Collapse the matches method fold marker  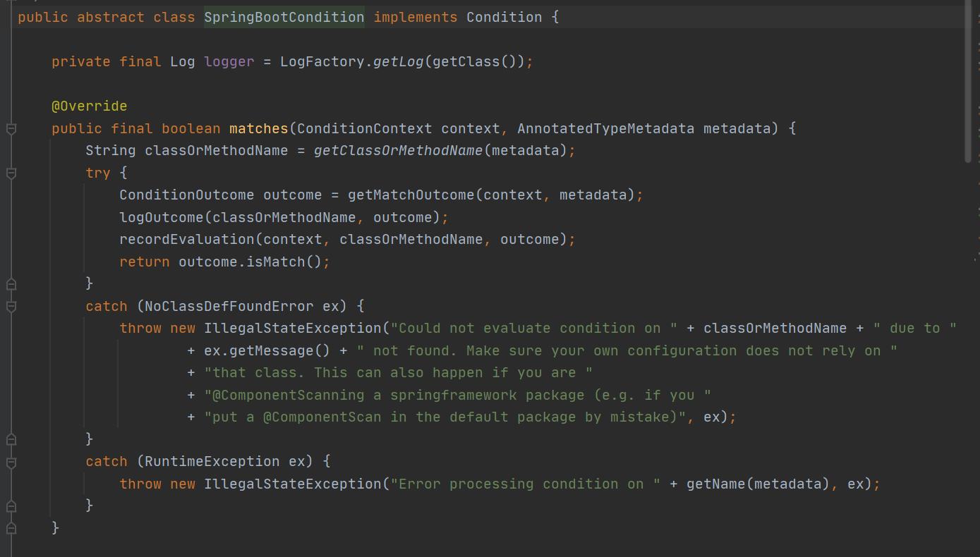point(11,128)
